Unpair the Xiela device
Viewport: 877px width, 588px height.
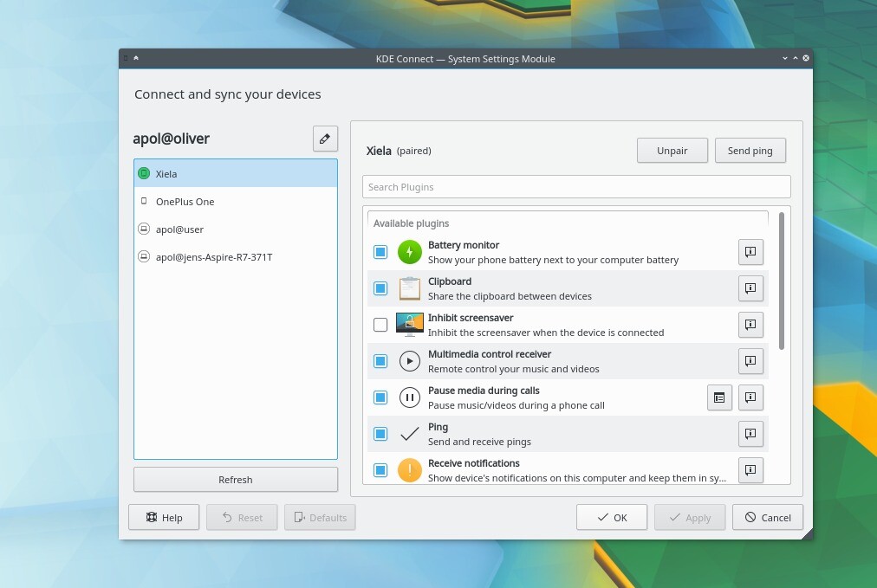[x=672, y=150]
